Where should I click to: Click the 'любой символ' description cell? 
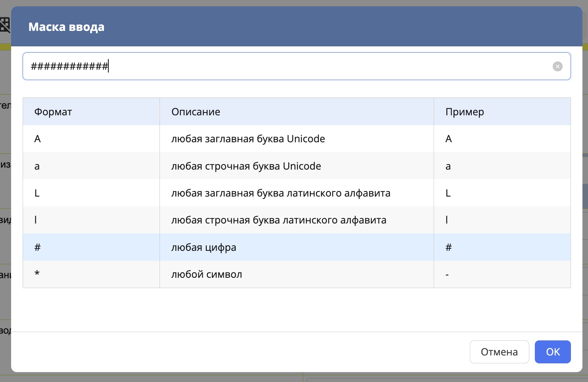(206, 274)
